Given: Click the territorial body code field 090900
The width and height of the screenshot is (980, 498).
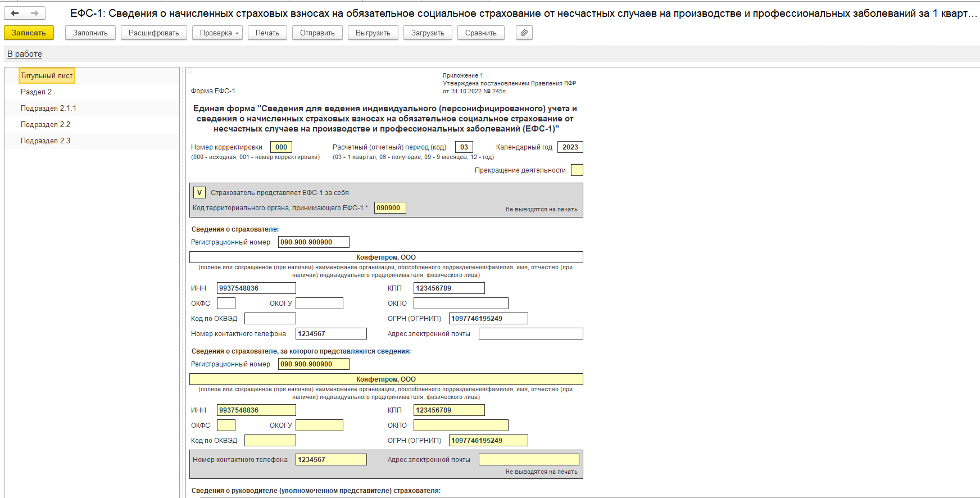Looking at the screenshot, I should tap(389, 208).
